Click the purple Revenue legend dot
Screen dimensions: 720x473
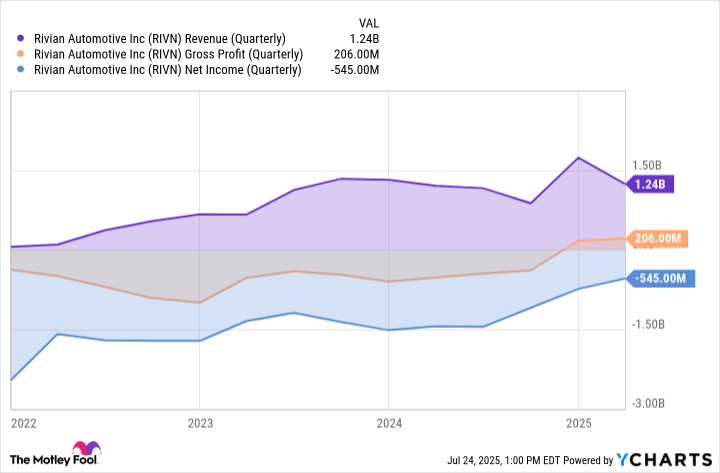[x=20, y=39]
